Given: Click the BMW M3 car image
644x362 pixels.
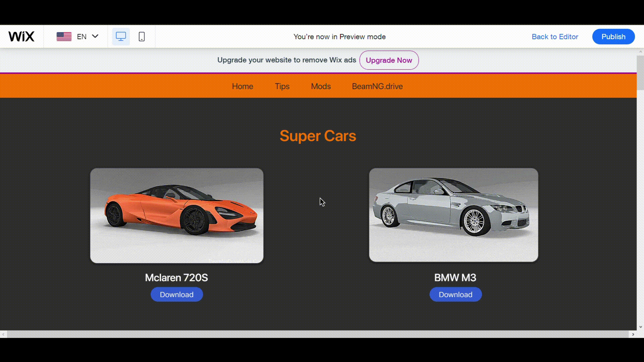Looking at the screenshot, I should click(x=453, y=215).
